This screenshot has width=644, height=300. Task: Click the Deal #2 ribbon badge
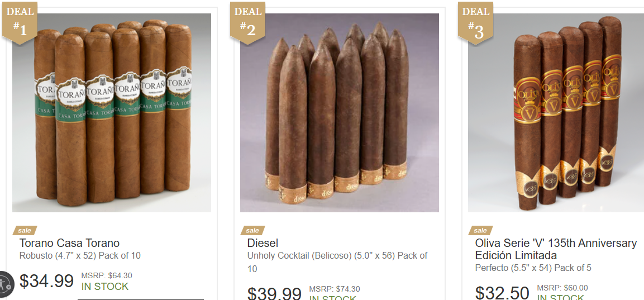tap(247, 22)
